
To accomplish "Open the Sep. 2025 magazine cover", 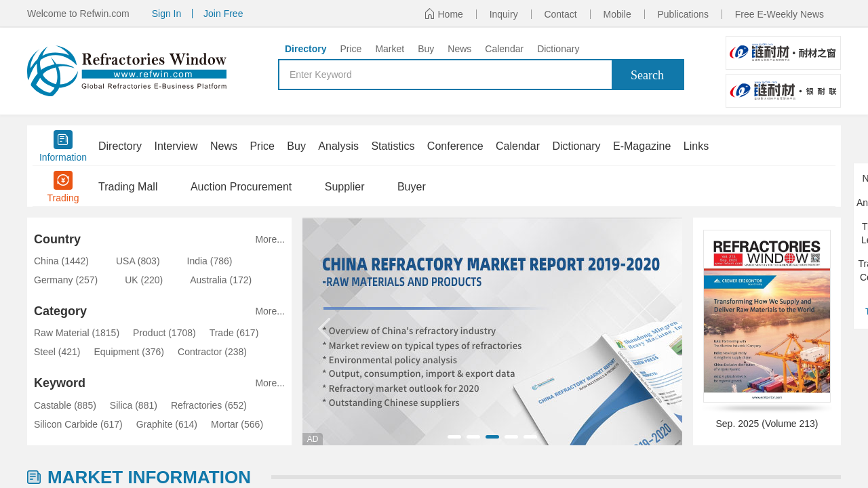I will [767, 317].
